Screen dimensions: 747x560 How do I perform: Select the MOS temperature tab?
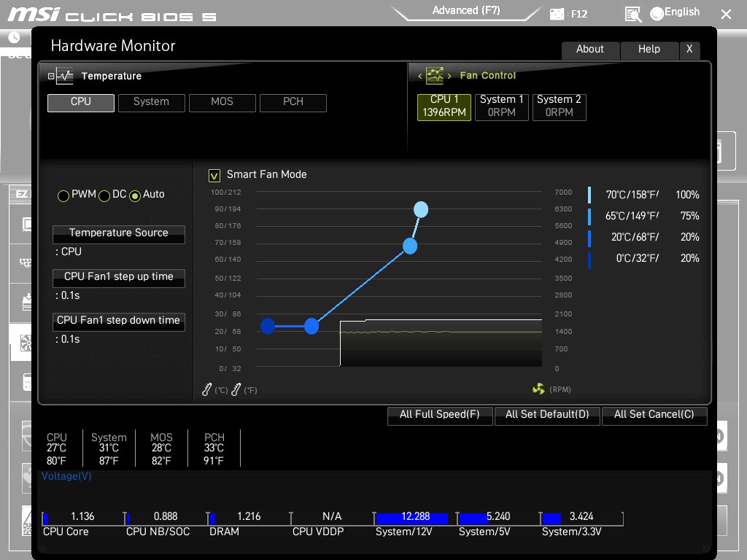(222, 102)
